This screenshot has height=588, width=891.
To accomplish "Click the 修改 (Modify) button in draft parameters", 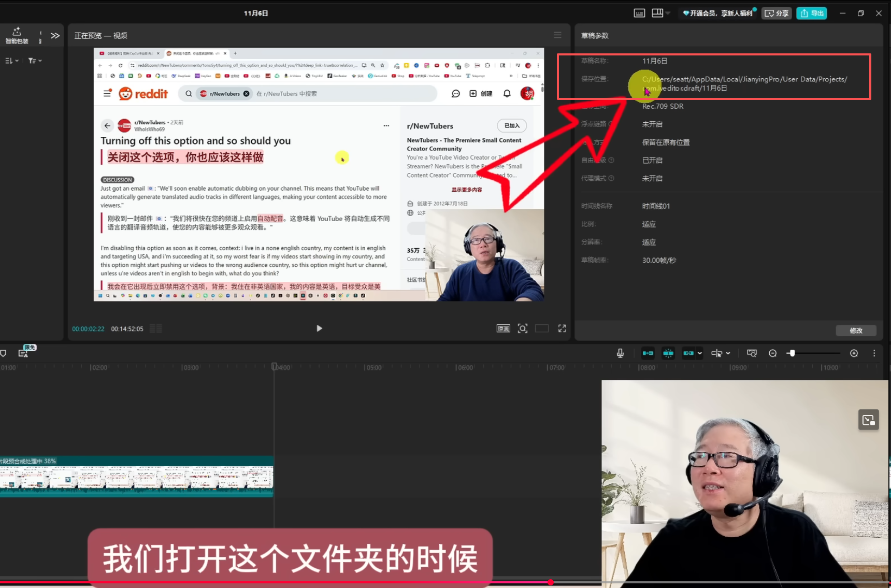I will pyautogui.click(x=856, y=330).
